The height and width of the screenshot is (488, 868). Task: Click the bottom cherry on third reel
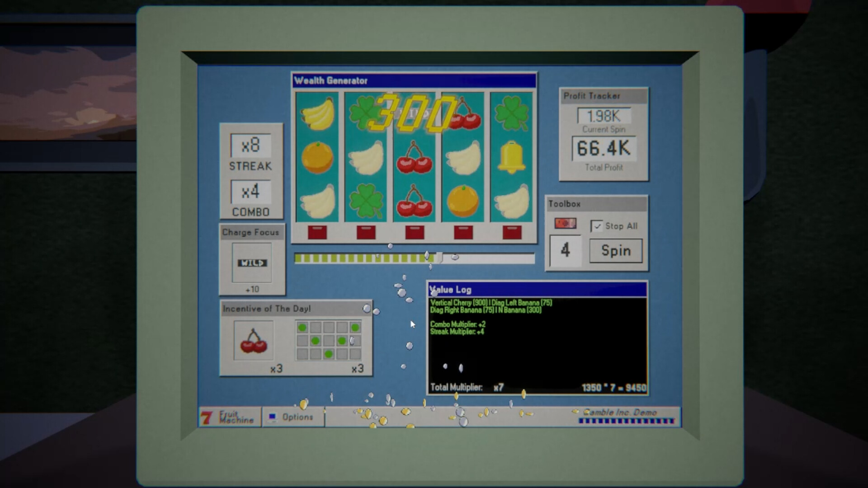(x=415, y=201)
